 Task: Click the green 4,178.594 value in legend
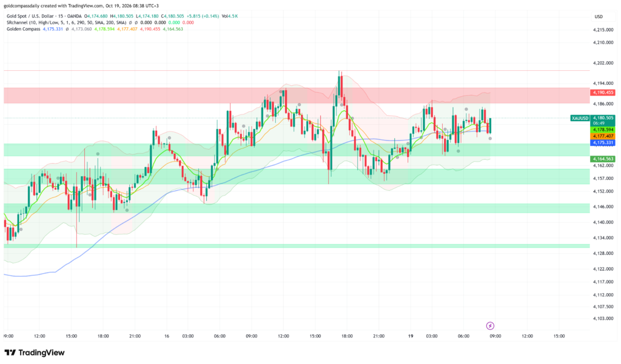104,29
